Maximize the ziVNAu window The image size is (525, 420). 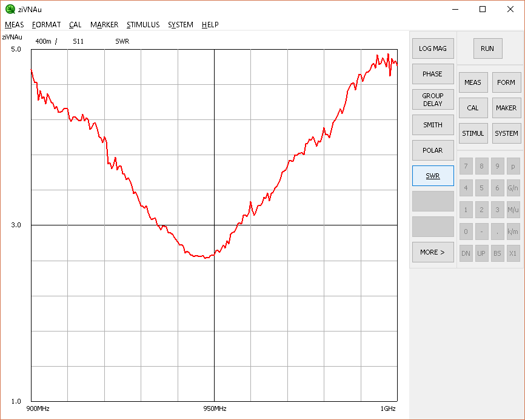483,9
